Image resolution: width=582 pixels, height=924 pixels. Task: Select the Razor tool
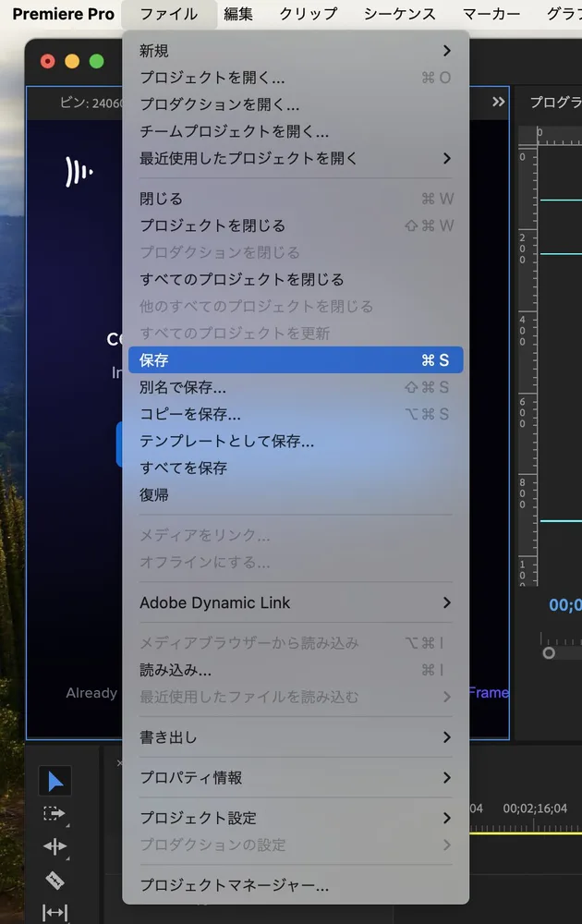click(55, 881)
